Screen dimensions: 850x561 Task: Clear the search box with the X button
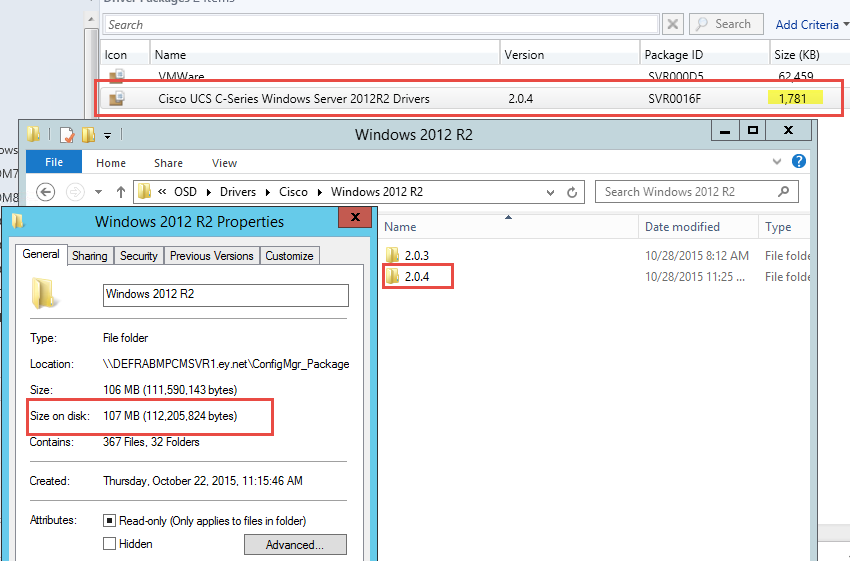point(673,24)
